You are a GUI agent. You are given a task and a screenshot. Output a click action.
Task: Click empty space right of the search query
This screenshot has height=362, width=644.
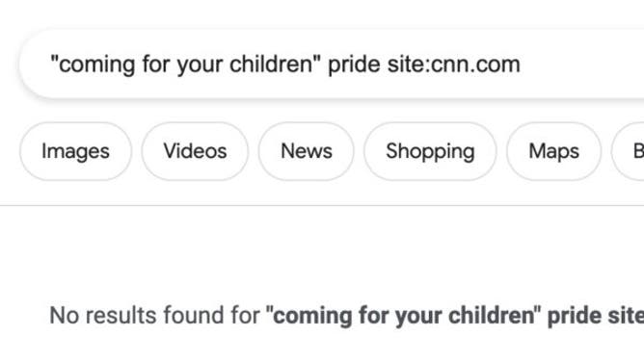pyautogui.click(x=583, y=64)
